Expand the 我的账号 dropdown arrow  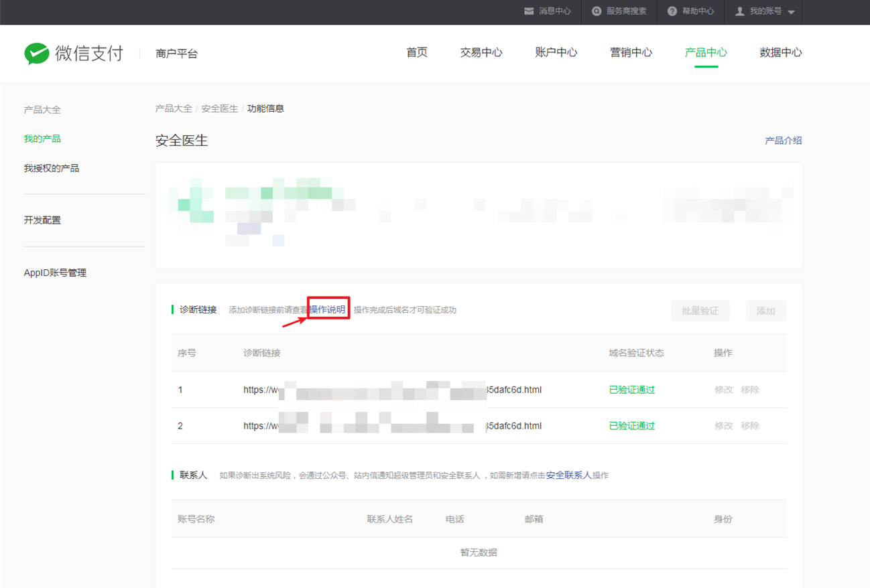click(x=791, y=12)
